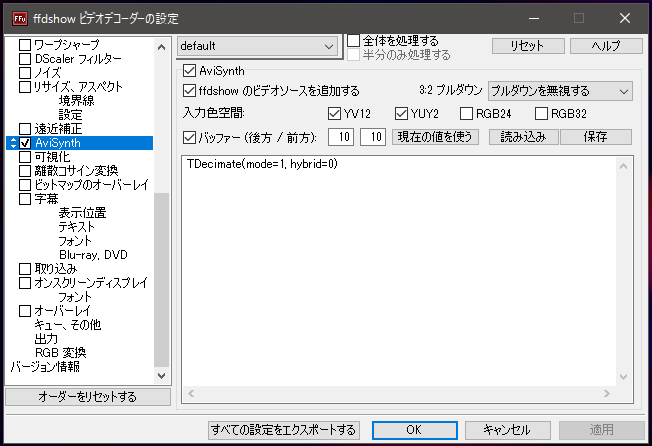Screen dimensions: 652x446
Task: Click filter list scrollbar up arrow
Action: (x=161, y=47)
